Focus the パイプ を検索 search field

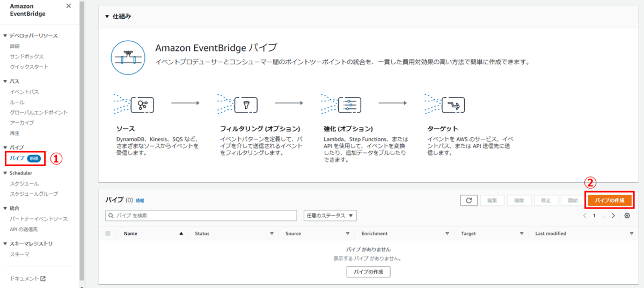click(201, 216)
